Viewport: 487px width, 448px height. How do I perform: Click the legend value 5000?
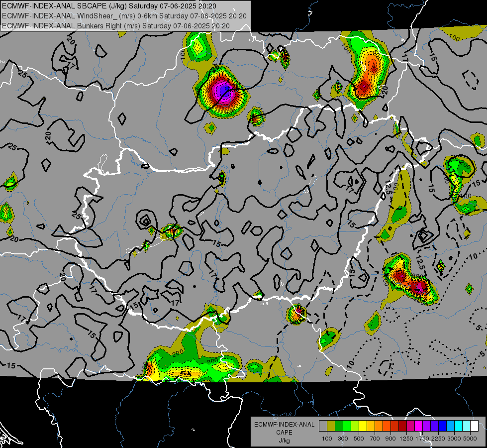(x=470, y=439)
